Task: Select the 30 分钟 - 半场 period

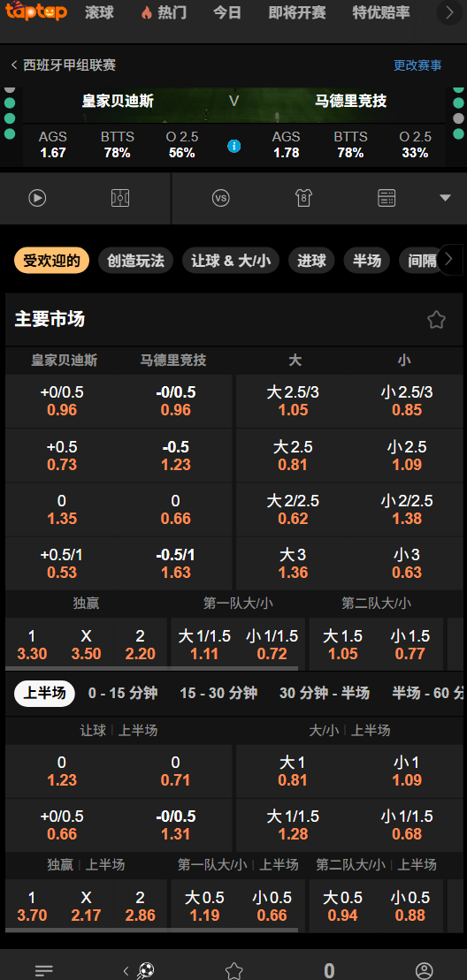Action: [x=325, y=693]
